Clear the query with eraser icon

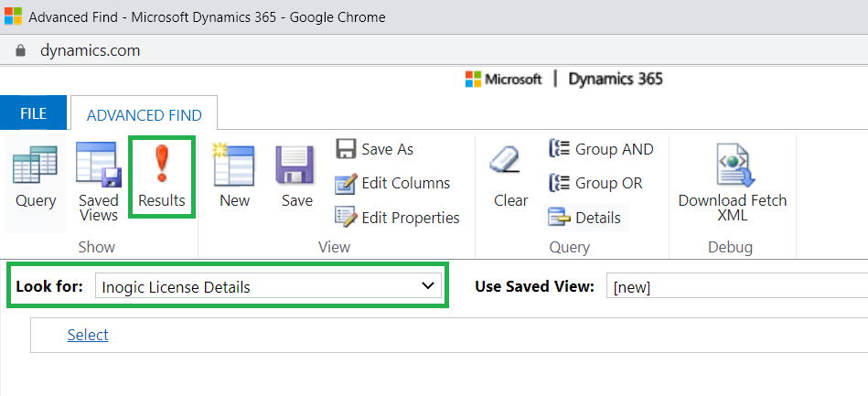click(510, 177)
